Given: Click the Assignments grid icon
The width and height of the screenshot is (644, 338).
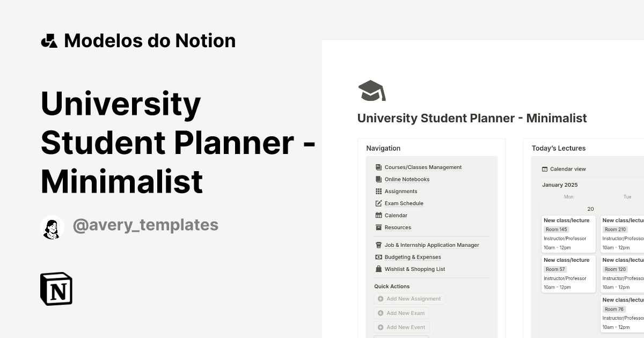Looking at the screenshot, I should point(378,191).
